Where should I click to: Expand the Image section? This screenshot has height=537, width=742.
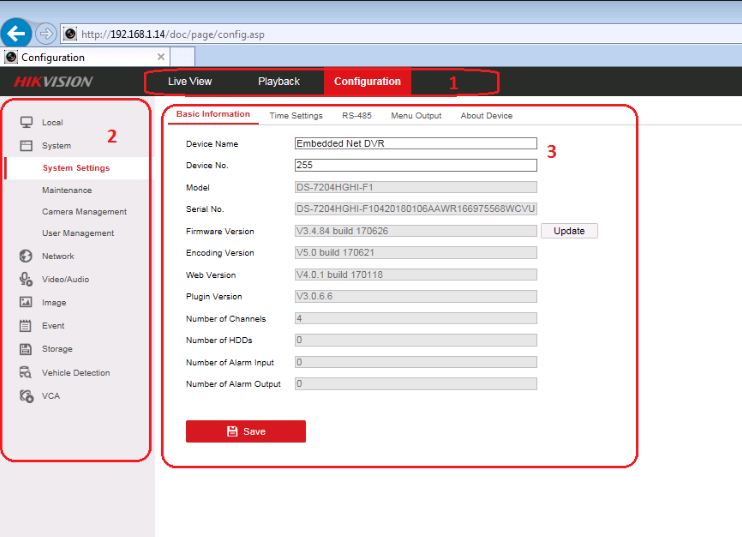(54, 303)
